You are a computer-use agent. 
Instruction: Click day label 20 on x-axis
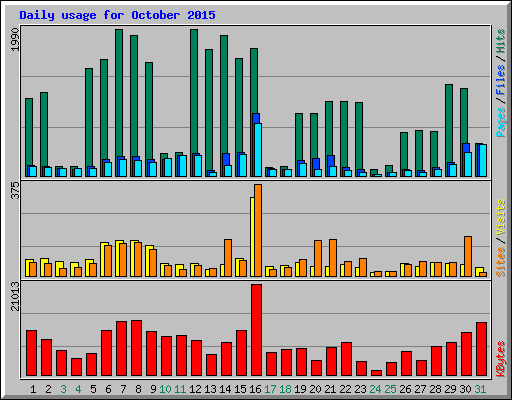315,389
